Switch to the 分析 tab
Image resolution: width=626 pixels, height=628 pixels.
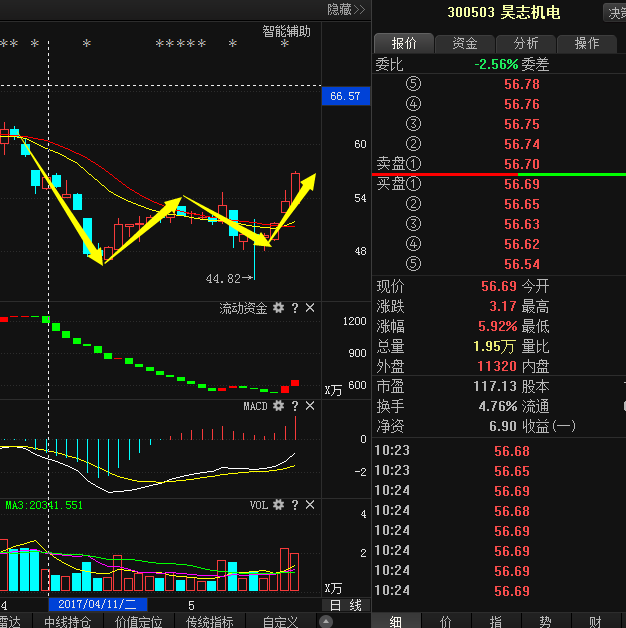[526, 43]
